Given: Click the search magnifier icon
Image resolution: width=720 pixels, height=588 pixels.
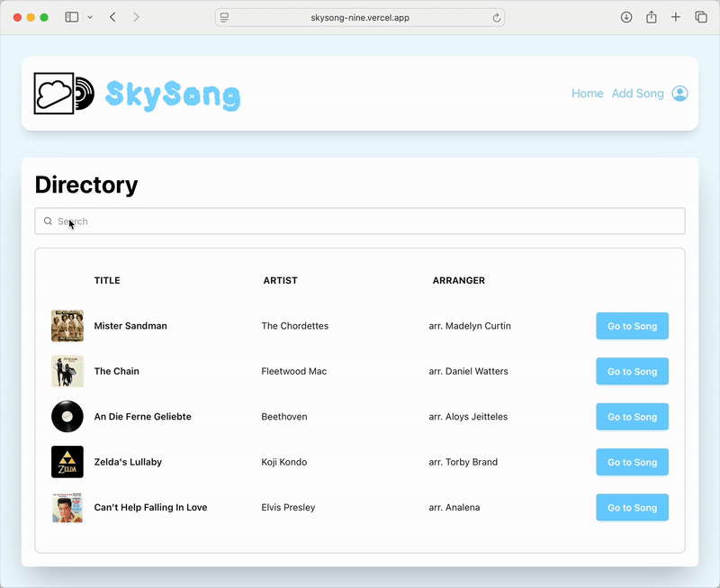Looking at the screenshot, I should click(x=48, y=221).
